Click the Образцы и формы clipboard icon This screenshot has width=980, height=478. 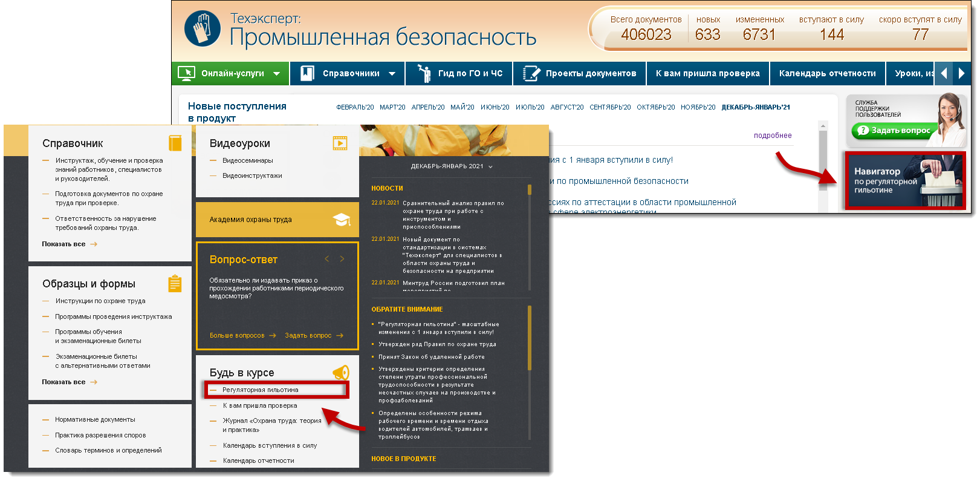175,283
